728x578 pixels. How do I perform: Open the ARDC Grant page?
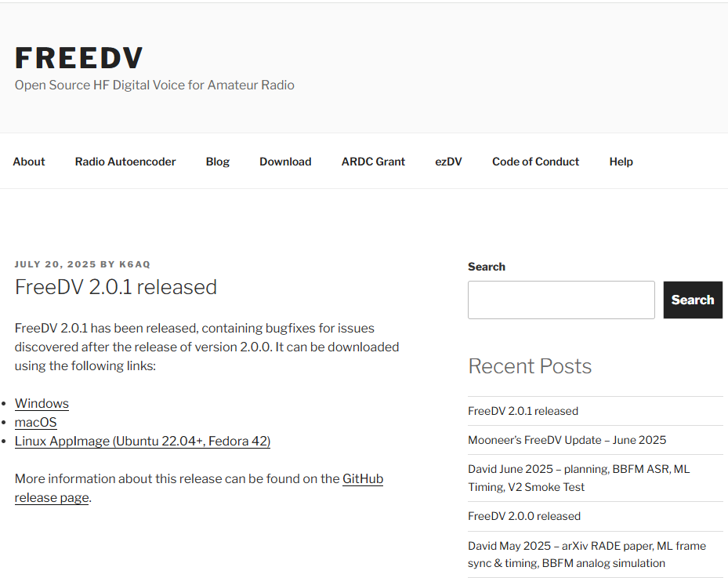[x=373, y=162]
